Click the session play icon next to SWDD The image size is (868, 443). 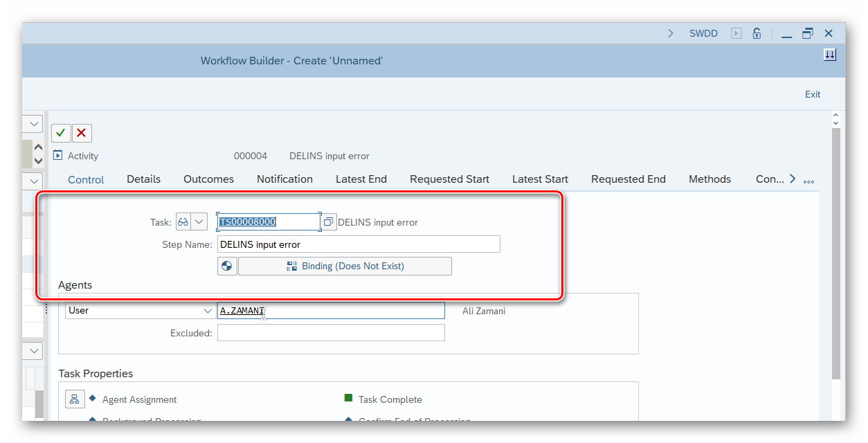click(736, 33)
